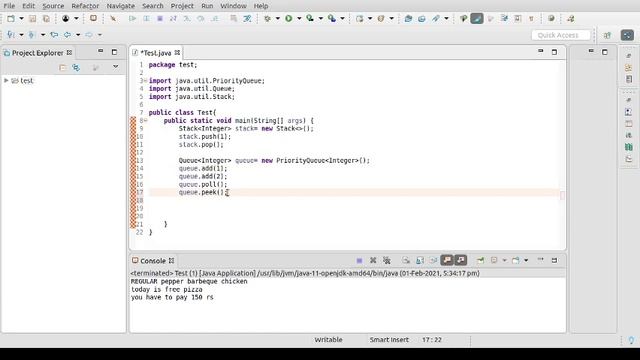Click Remove All Terminated Launches icon
Viewport: 640px width, 360px height.
tap(387, 260)
